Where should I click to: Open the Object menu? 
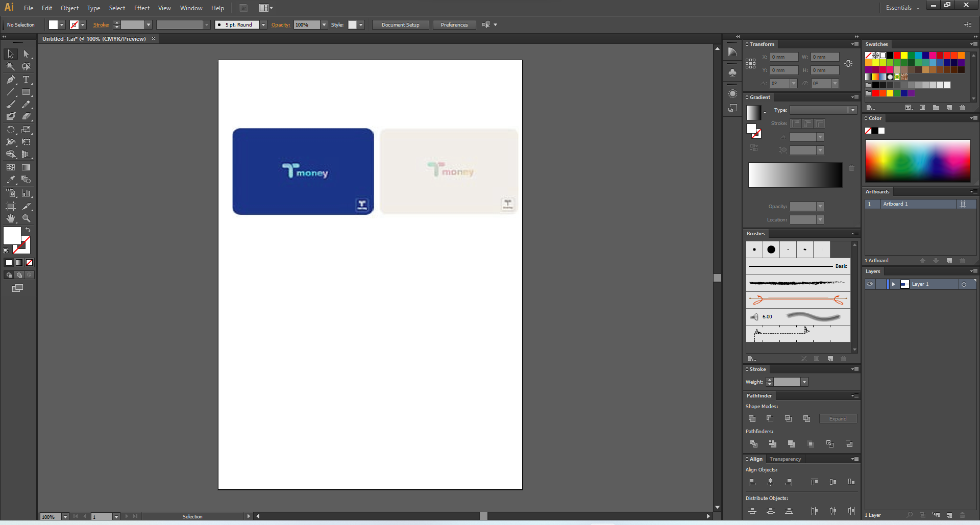[x=69, y=8]
